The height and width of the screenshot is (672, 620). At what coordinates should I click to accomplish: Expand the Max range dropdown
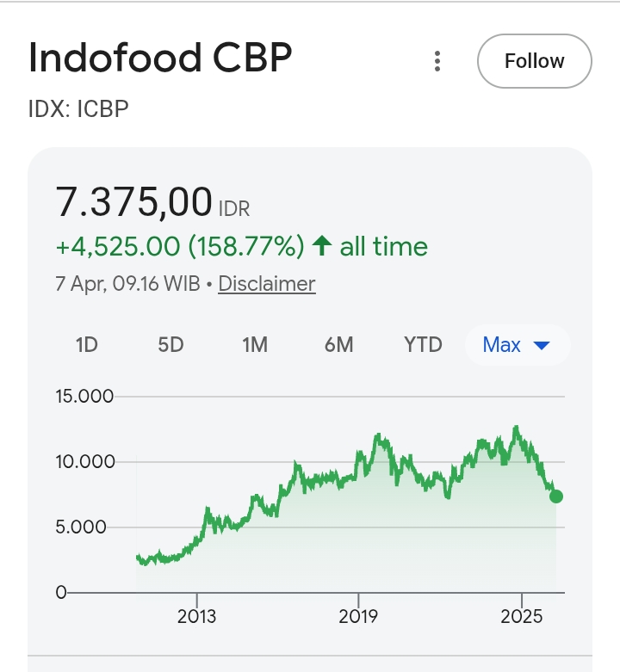pyautogui.click(x=516, y=345)
